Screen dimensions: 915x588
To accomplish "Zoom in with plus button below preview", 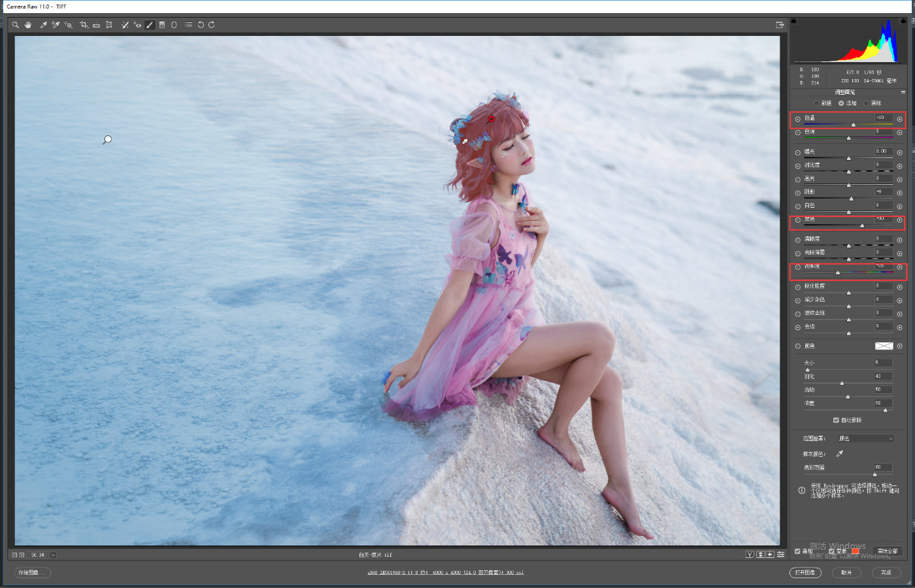I will coord(22,555).
